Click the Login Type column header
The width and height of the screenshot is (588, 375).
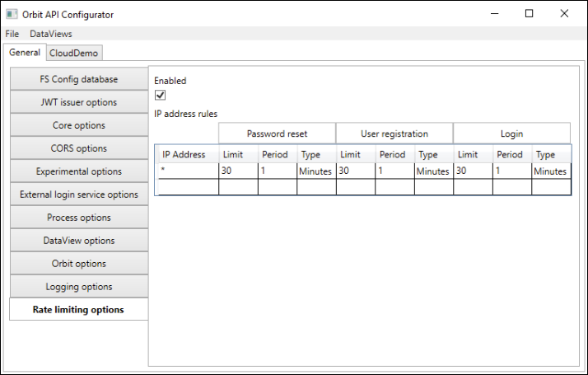[x=552, y=154]
